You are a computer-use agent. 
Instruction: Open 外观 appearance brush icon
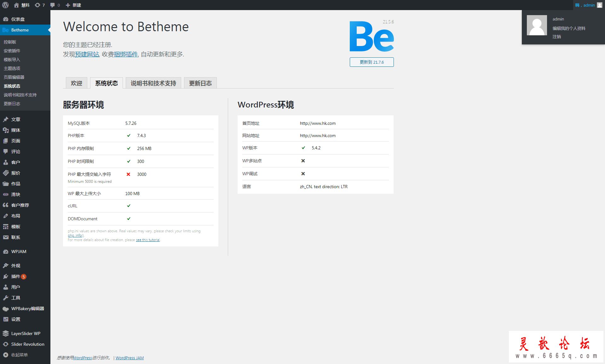[6, 266]
